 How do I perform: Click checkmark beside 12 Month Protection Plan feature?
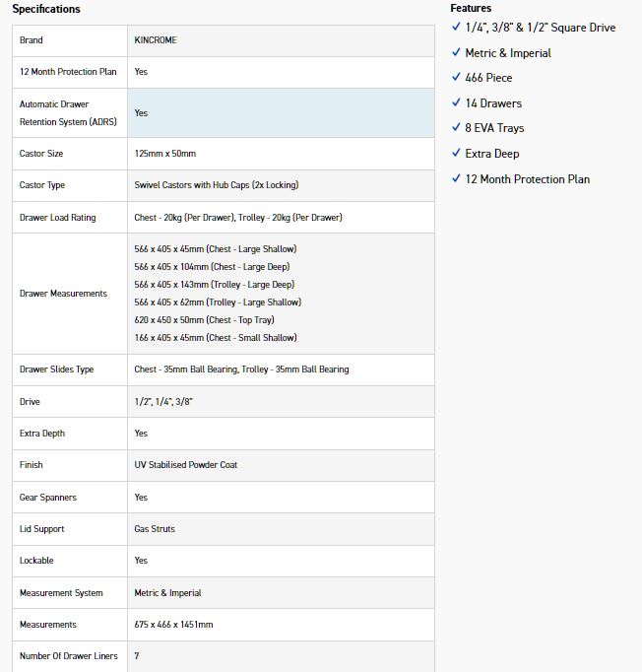[x=456, y=178]
